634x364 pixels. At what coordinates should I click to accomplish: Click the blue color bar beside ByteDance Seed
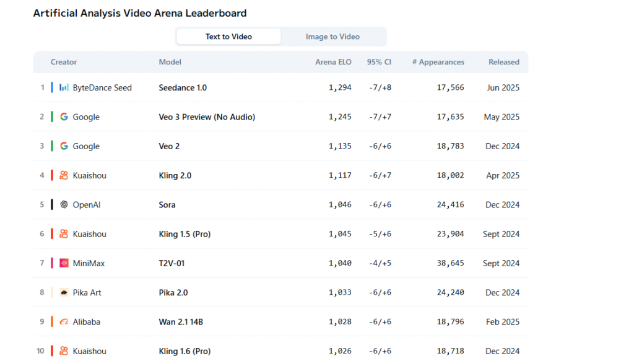click(x=52, y=88)
